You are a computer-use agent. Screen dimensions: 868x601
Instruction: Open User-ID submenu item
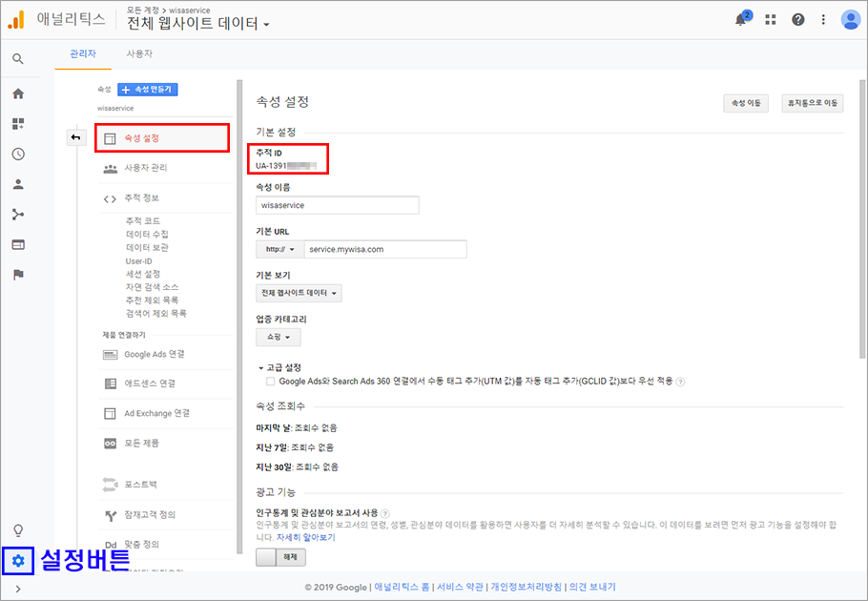click(x=139, y=260)
